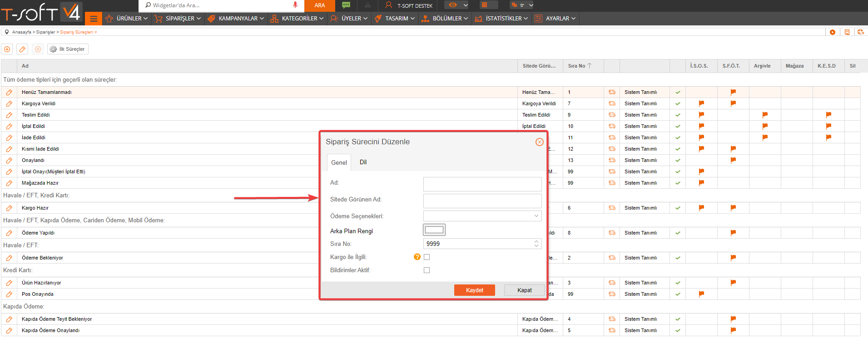Click the Kapat button

click(x=525, y=290)
